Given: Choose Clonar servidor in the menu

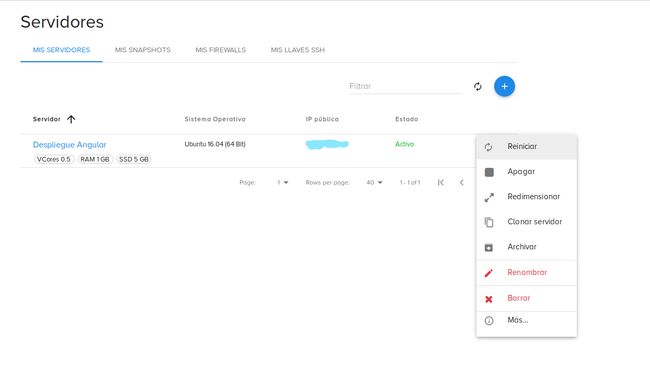Looking at the screenshot, I should (526, 222).
